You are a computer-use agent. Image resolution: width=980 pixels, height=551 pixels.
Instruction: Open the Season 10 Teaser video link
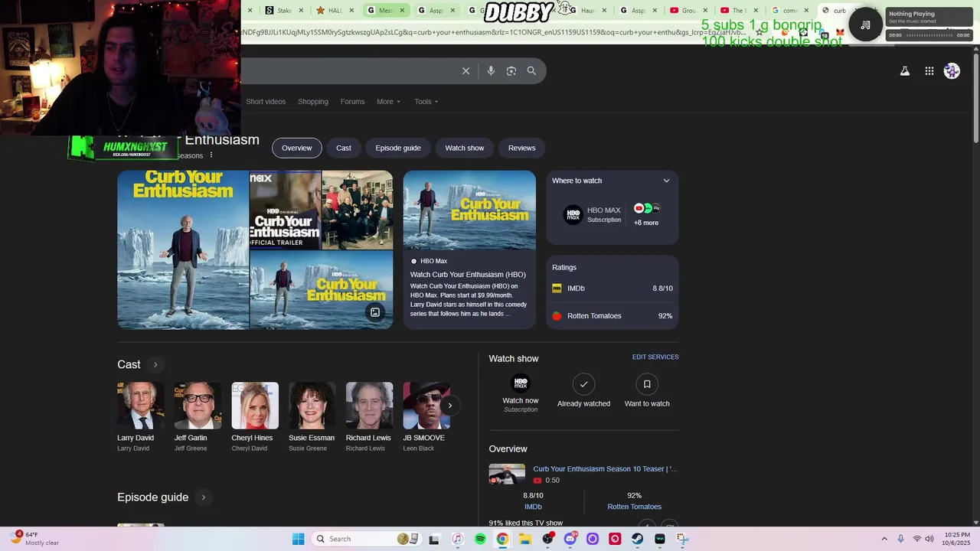(x=605, y=469)
